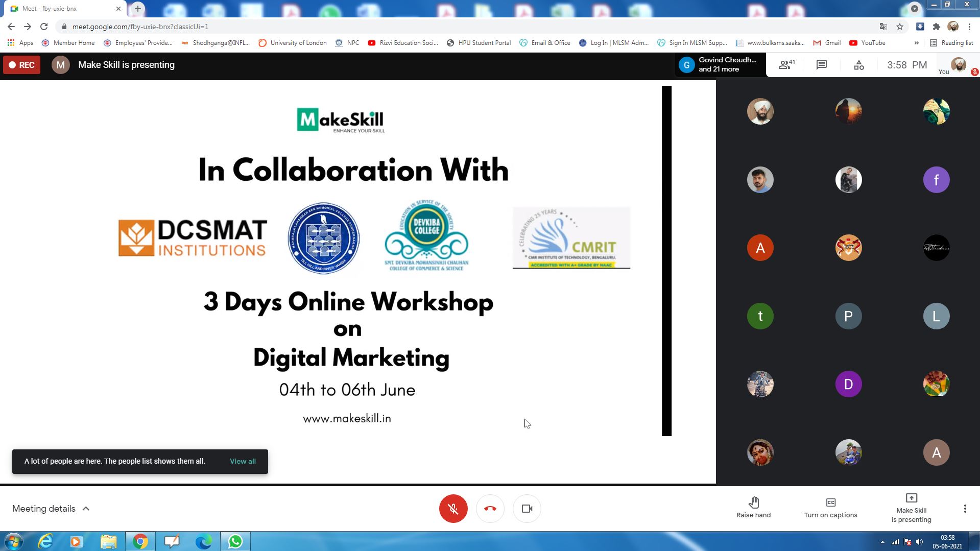Go forward in browser history

28,27
